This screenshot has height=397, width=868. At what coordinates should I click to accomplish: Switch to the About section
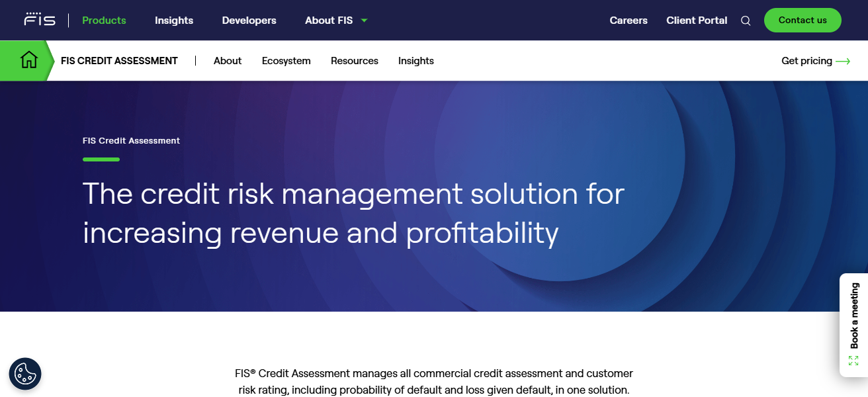pyautogui.click(x=228, y=60)
